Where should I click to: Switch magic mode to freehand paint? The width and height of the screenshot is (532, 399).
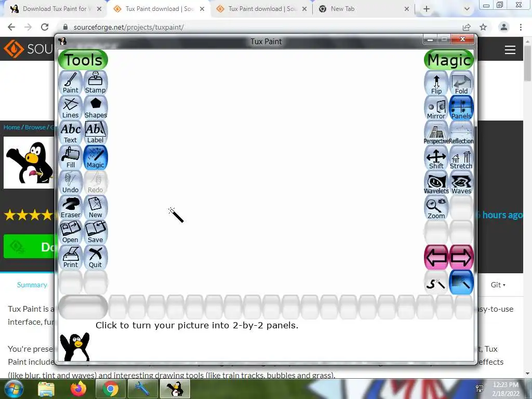coord(436,283)
